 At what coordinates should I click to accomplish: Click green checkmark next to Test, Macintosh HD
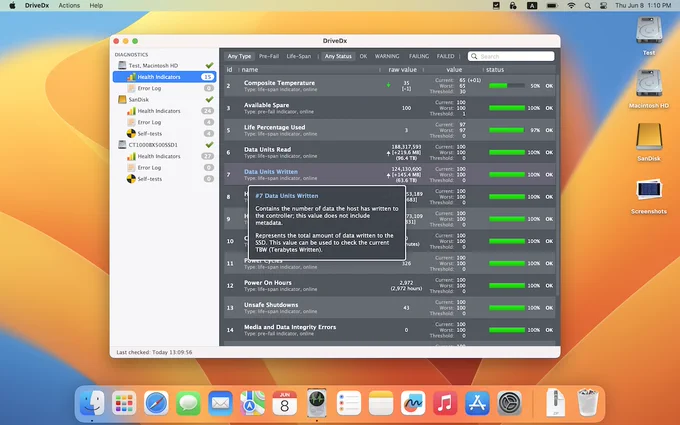coord(209,65)
